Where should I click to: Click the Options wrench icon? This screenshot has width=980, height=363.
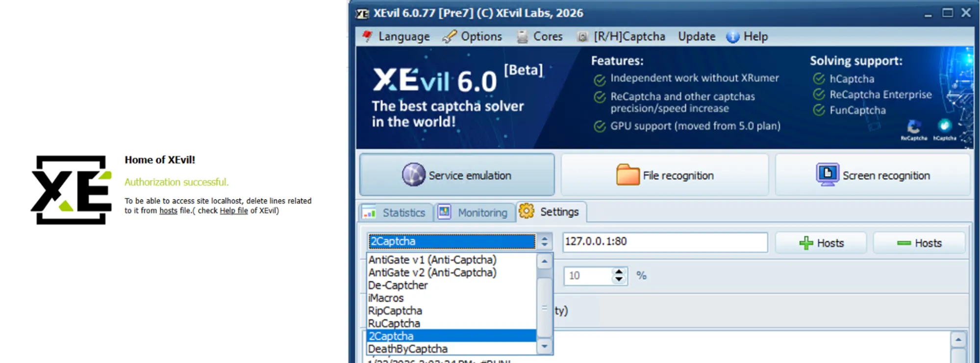(450, 37)
